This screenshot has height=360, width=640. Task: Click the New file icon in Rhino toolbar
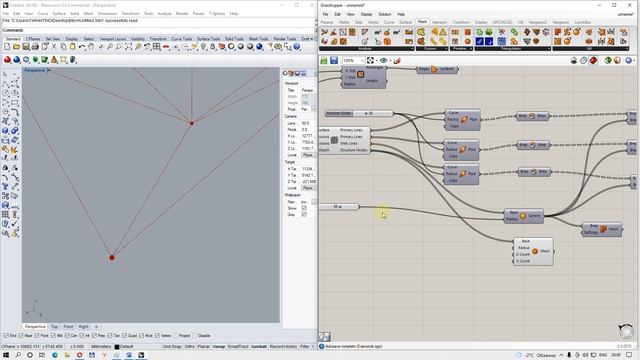[x=7, y=47]
